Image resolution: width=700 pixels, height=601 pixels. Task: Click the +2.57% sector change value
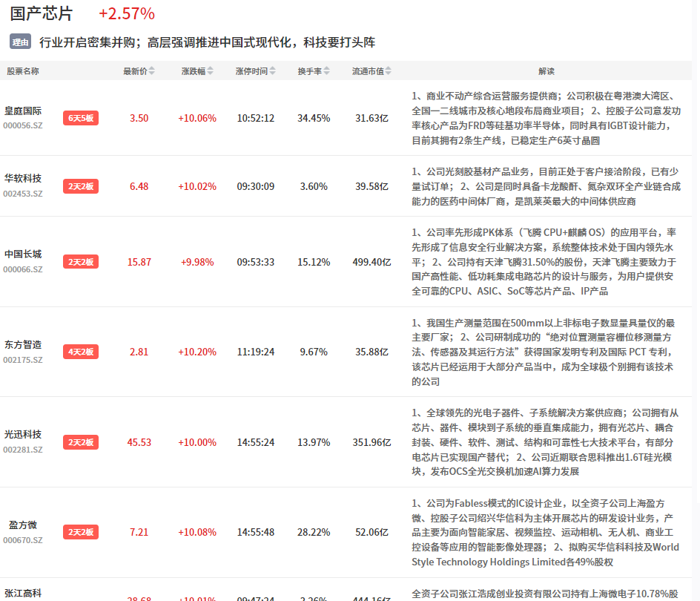tap(127, 13)
